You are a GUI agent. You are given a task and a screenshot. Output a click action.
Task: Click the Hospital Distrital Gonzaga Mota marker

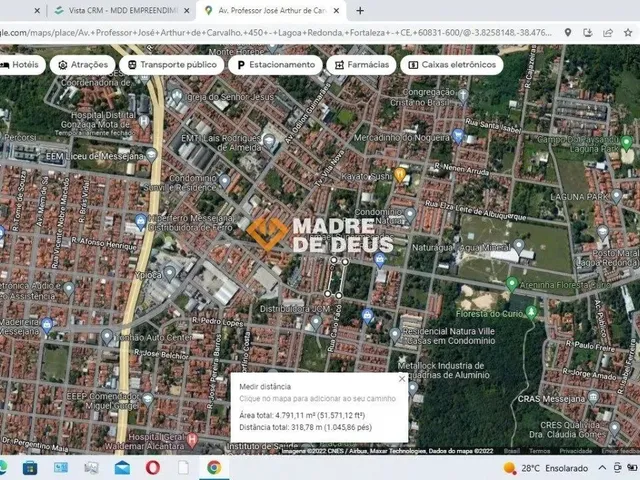coord(144,121)
